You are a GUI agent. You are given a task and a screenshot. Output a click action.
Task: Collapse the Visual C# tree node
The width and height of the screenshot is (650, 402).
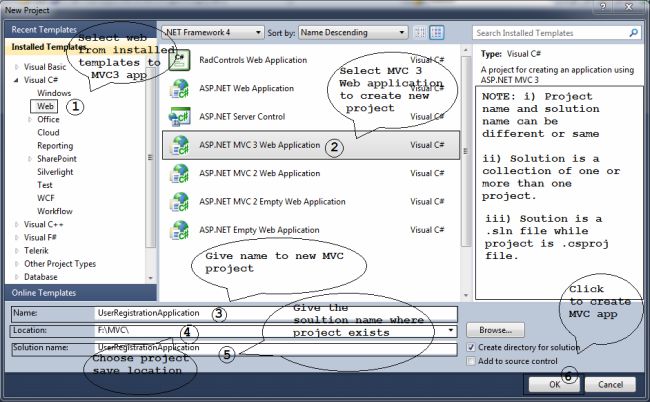click(16, 80)
